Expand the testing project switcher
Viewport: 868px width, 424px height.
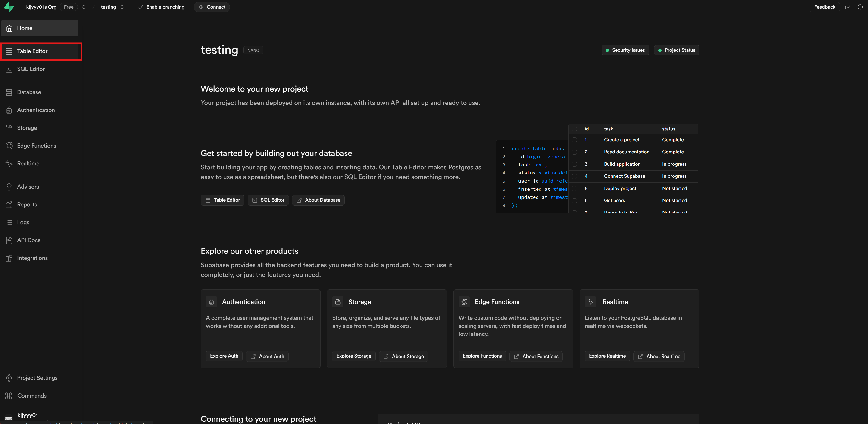[x=122, y=7]
